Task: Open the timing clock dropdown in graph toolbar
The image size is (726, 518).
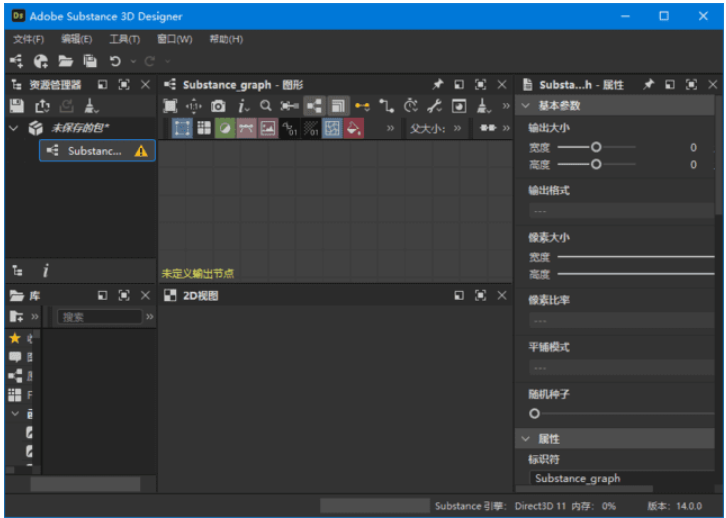Action: (411, 106)
